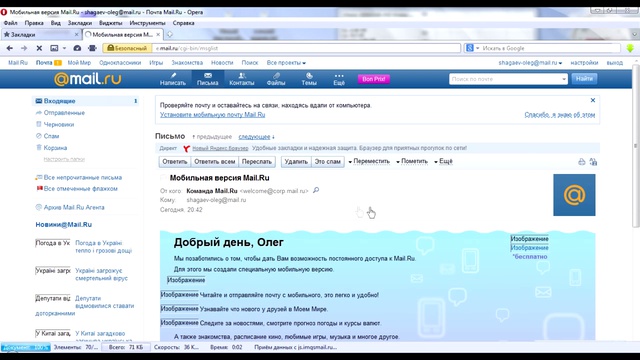The width and height of the screenshot is (640, 360).
Task: Click the translate icon next to print
Action: [593, 162]
